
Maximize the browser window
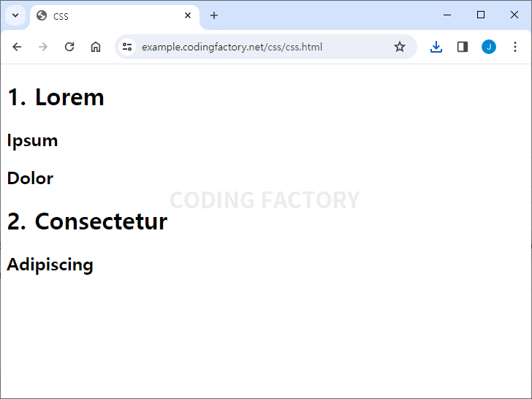click(x=481, y=15)
